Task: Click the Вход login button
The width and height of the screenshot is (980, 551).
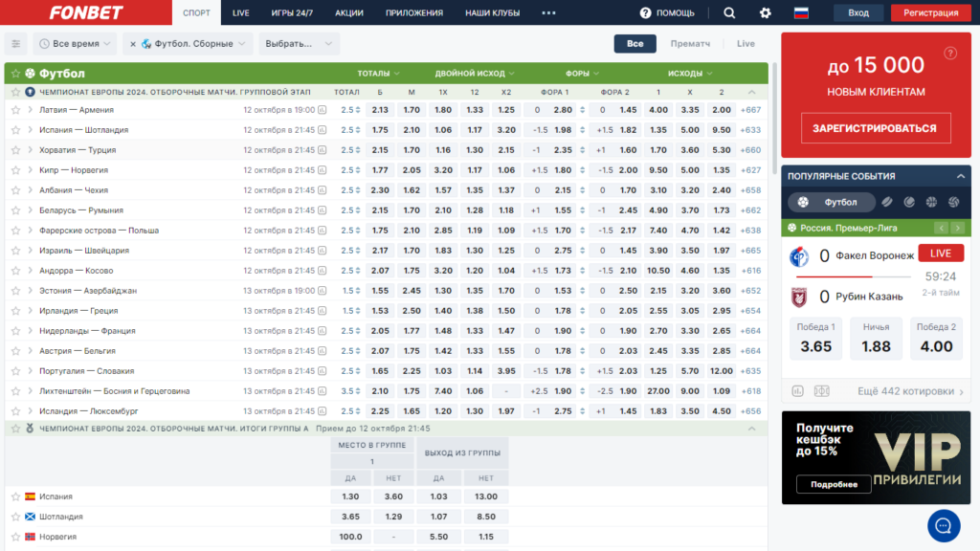Action: (858, 12)
